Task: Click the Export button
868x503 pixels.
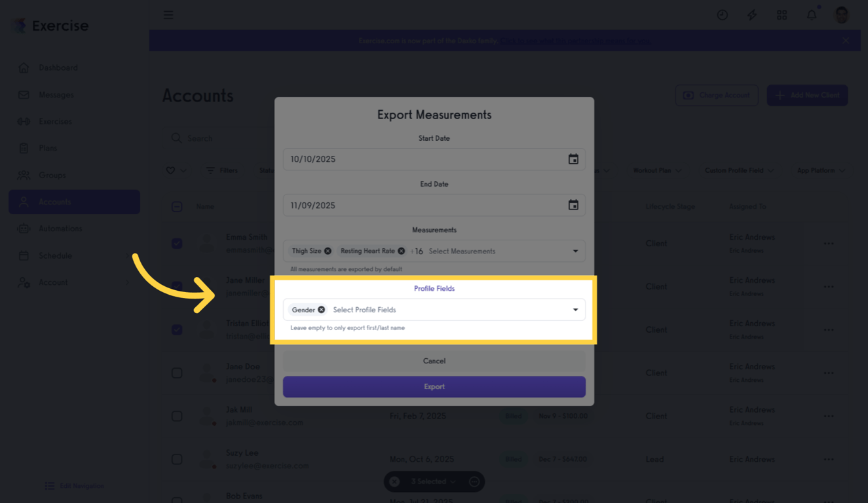Action: coord(434,386)
